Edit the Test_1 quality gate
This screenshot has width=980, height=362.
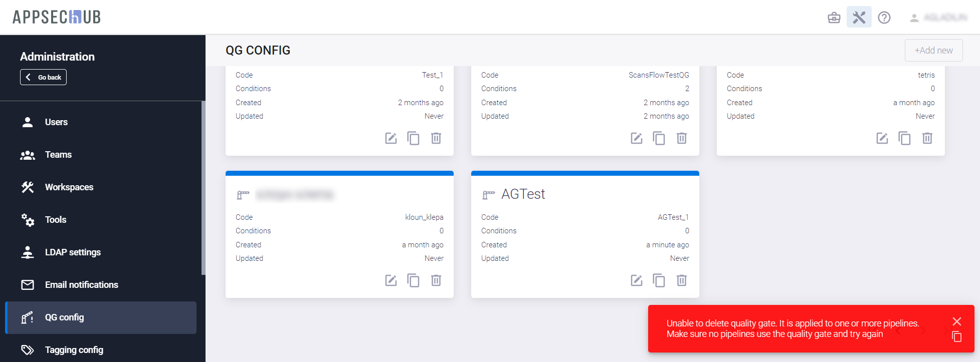390,138
